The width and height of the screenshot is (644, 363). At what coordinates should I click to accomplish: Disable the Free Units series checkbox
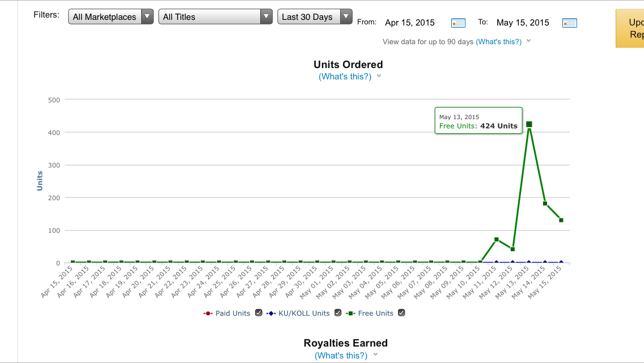pyautogui.click(x=401, y=313)
